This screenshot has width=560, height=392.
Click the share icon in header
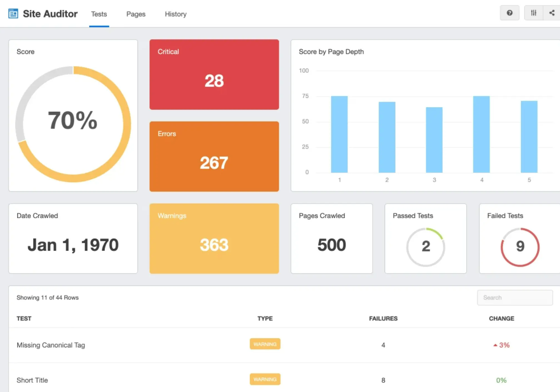pos(552,13)
